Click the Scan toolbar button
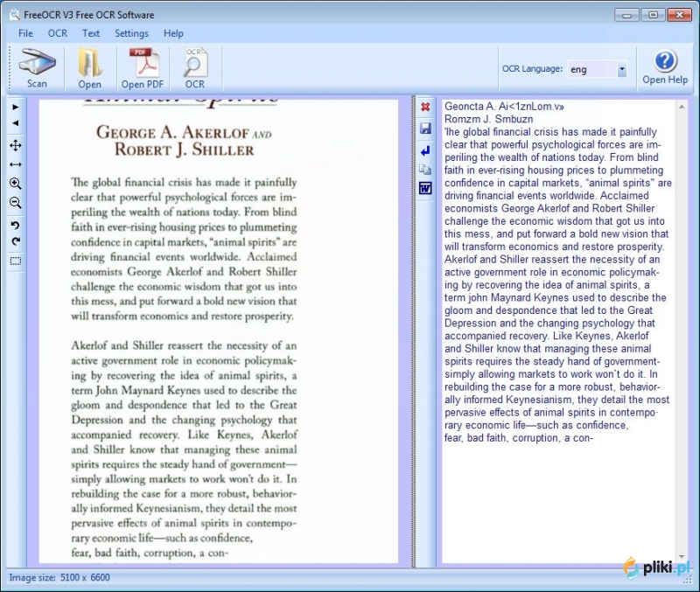This screenshot has height=592, width=700. pos(37,68)
